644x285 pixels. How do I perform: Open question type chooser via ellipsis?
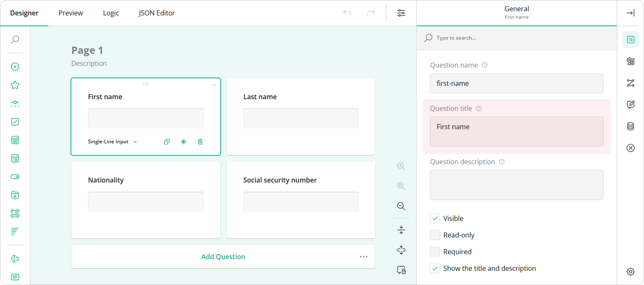click(363, 257)
